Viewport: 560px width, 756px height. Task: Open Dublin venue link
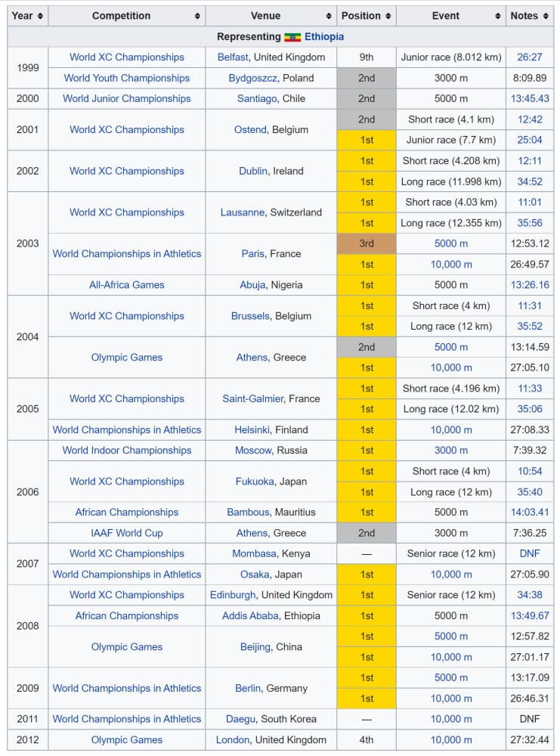click(x=253, y=171)
